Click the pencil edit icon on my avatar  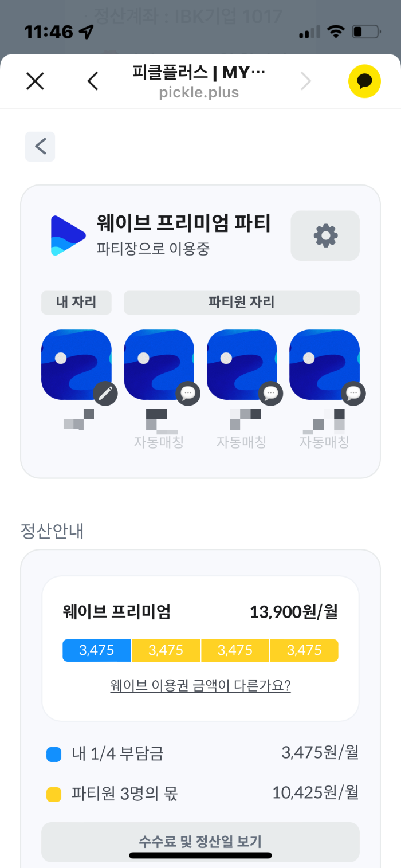pyautogui.click(x=105, y=394)
